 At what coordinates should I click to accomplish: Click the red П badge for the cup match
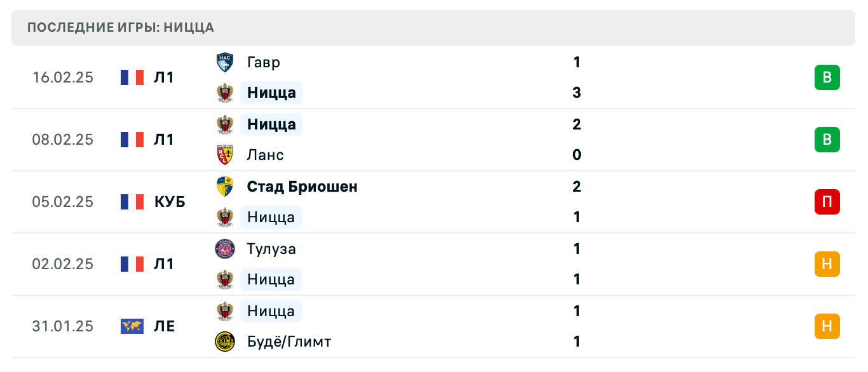coord(827,202)
